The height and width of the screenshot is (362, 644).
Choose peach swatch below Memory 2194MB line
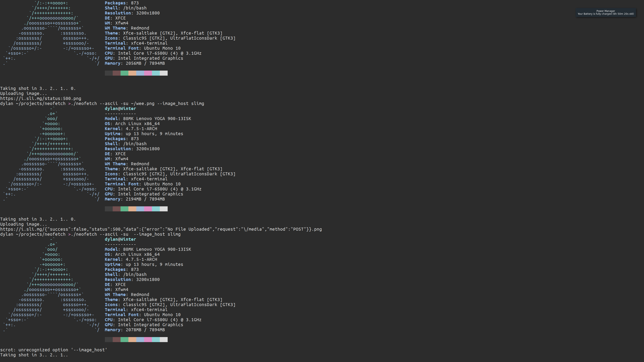[132, 209]
